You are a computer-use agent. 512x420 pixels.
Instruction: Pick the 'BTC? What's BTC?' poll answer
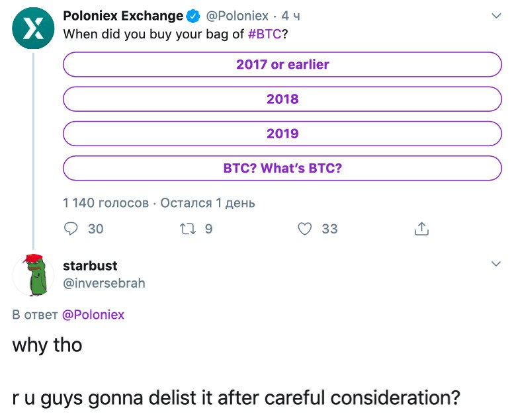282,168
